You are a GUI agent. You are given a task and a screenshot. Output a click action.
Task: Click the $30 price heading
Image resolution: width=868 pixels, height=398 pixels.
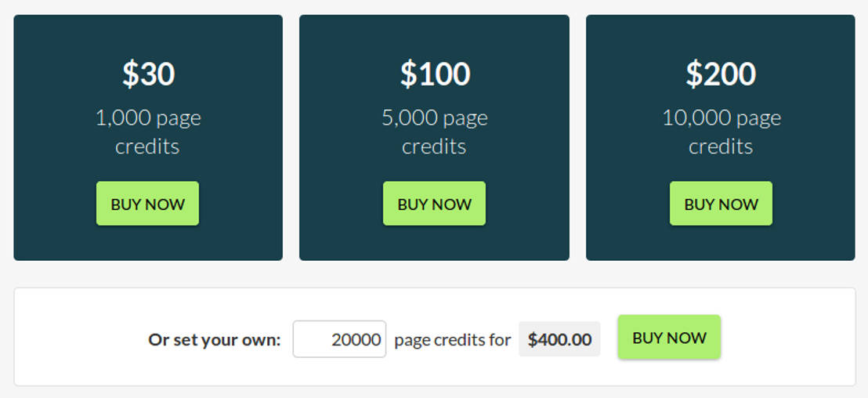tap(148, 74)
